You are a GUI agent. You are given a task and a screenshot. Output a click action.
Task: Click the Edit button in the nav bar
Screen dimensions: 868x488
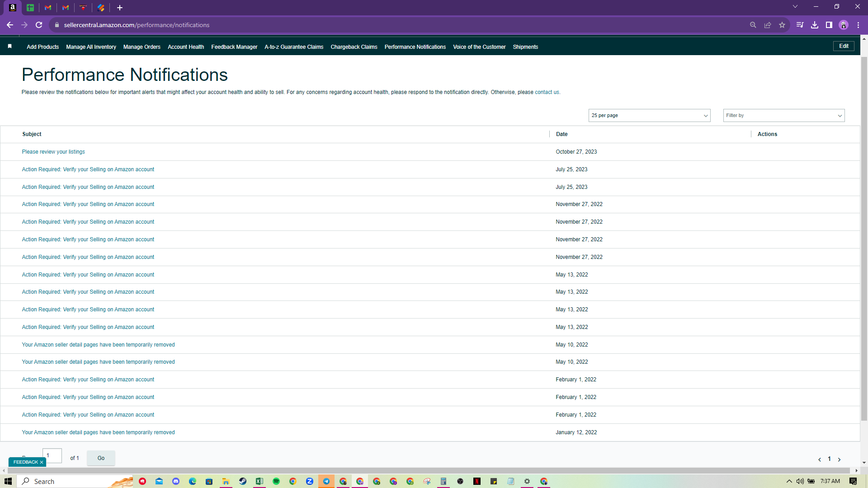pyautogui.click(x=844, y=46)
